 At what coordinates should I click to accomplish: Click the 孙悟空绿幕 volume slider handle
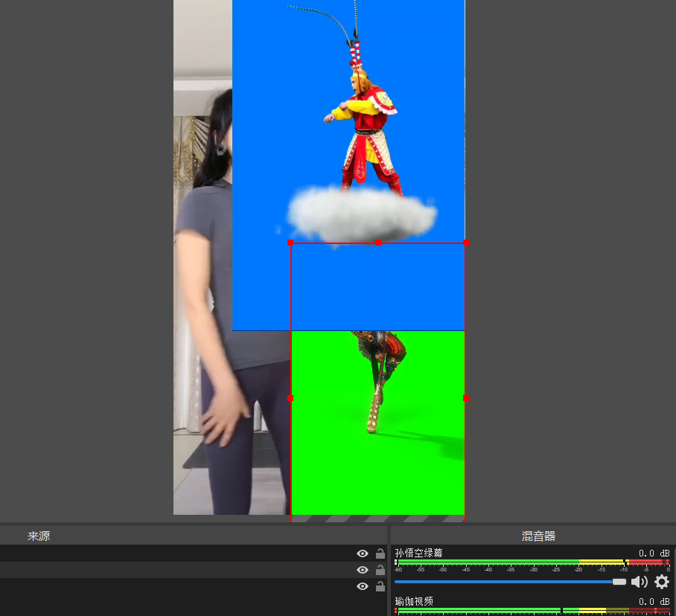coord(619,582)
